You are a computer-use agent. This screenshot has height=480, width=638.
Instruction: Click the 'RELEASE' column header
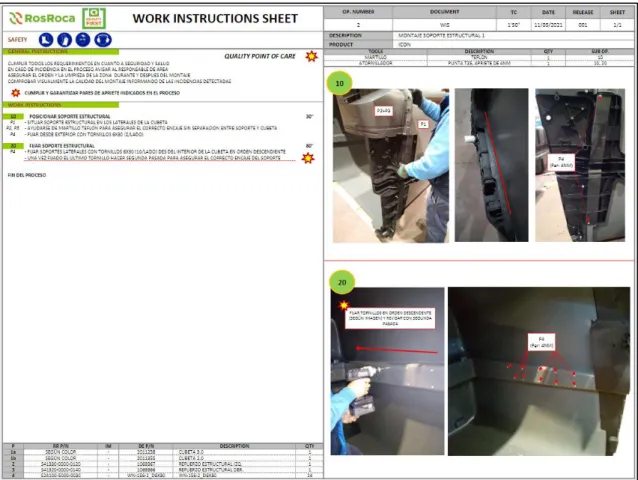pos(583,12)
